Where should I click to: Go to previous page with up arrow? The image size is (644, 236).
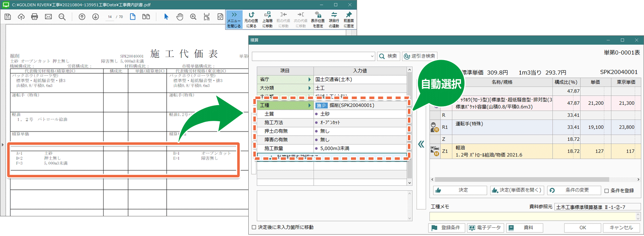point(82,17)
